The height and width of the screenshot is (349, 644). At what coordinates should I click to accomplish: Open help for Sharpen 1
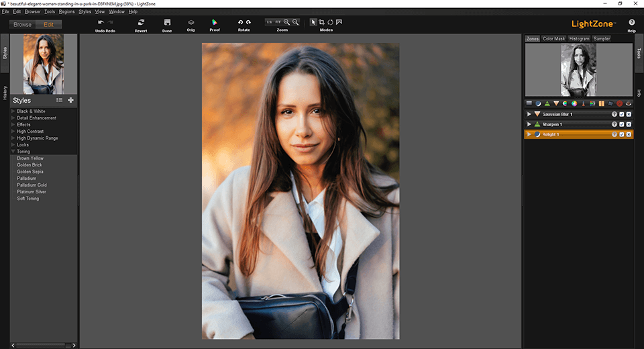[x=614, y=124]
